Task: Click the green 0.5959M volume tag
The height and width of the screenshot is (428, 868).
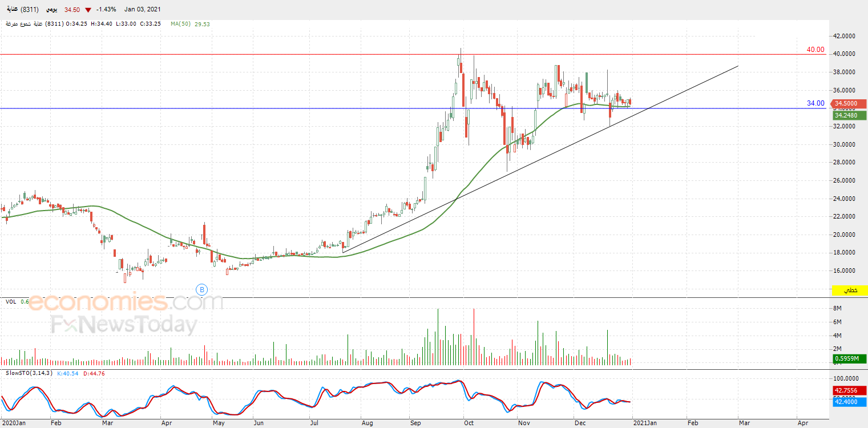Action: point(849,358)
